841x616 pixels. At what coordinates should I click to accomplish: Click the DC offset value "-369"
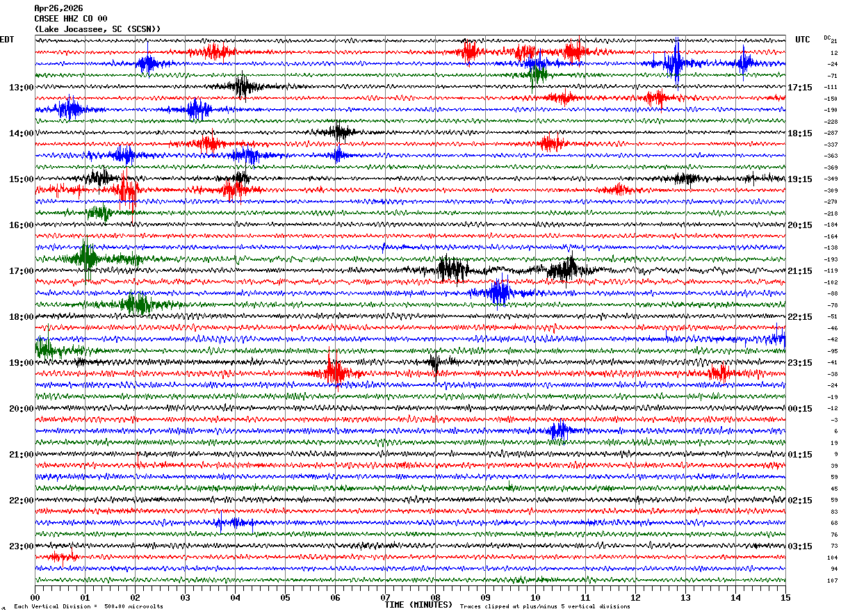831,168
